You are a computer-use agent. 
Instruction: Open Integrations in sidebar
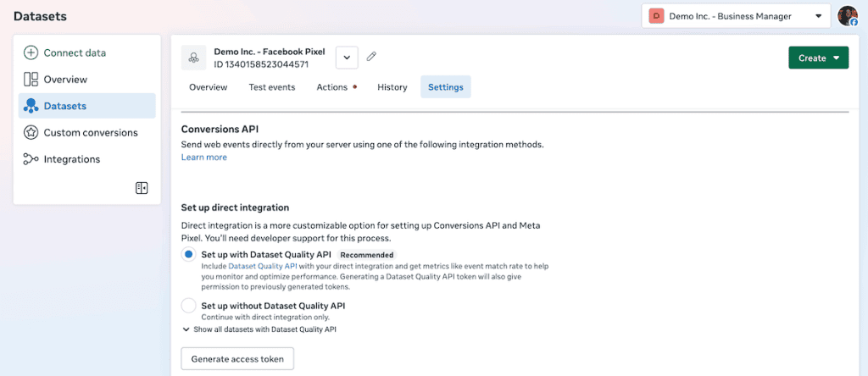point(87,159)
